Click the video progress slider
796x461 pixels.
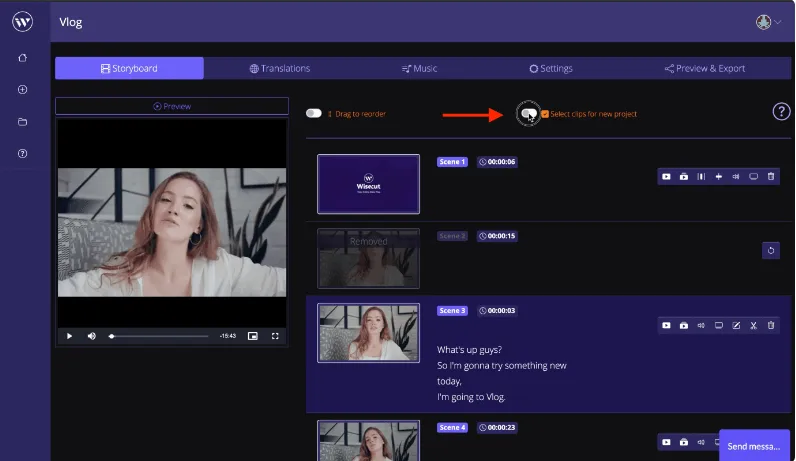pos(159,336)
